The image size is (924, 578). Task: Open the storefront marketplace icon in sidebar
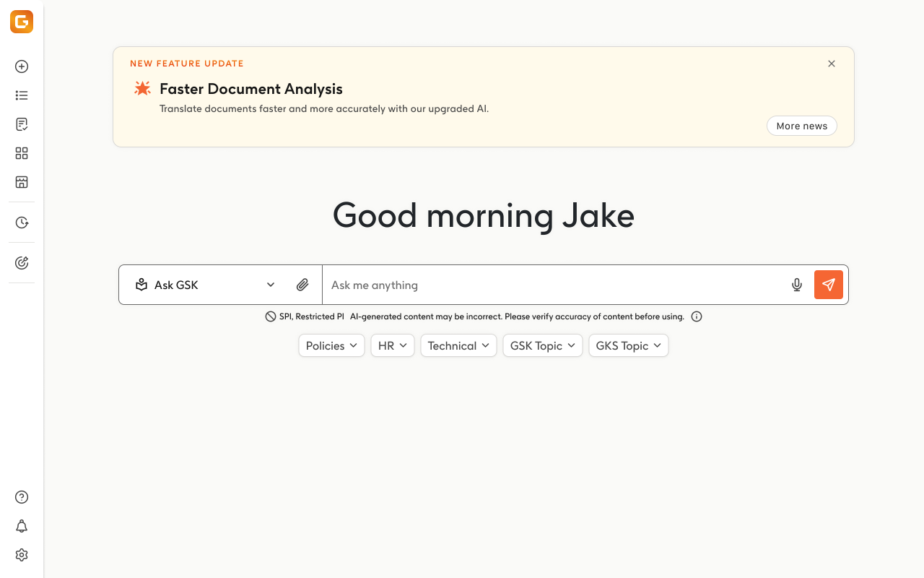click(x=22, y=182)
